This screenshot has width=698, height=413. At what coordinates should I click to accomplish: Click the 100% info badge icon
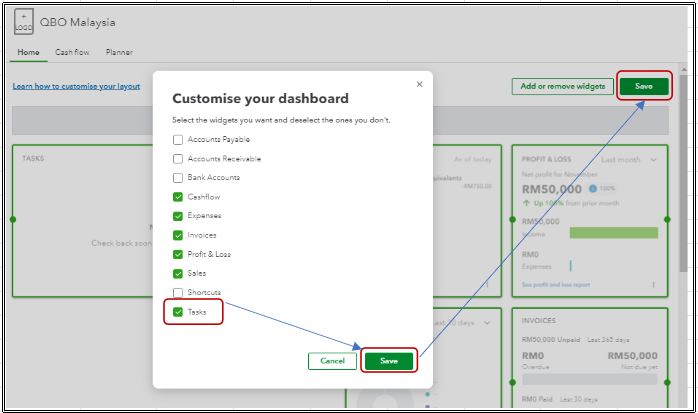pyautogui.click(x=592, y=189)
